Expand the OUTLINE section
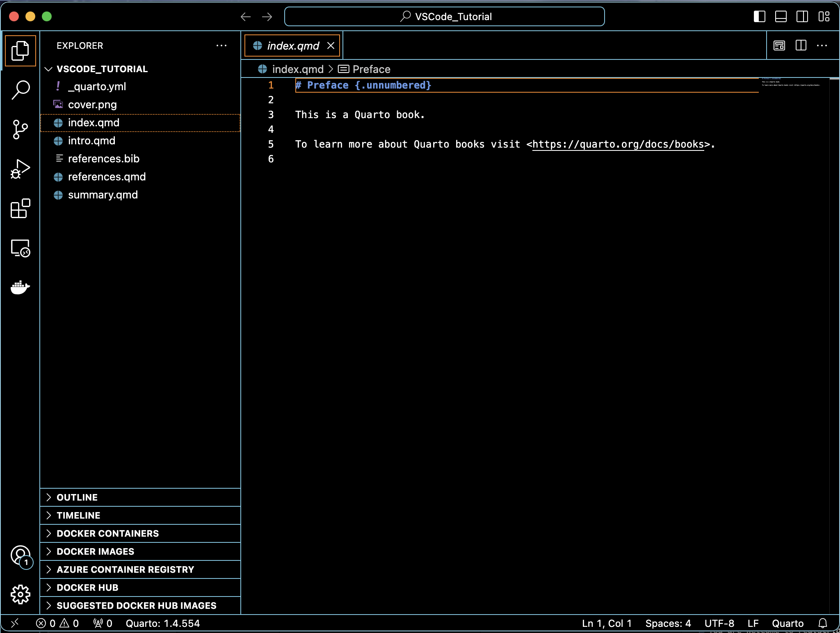The height and width of the screenshot is (633, 840). point(140,497)
